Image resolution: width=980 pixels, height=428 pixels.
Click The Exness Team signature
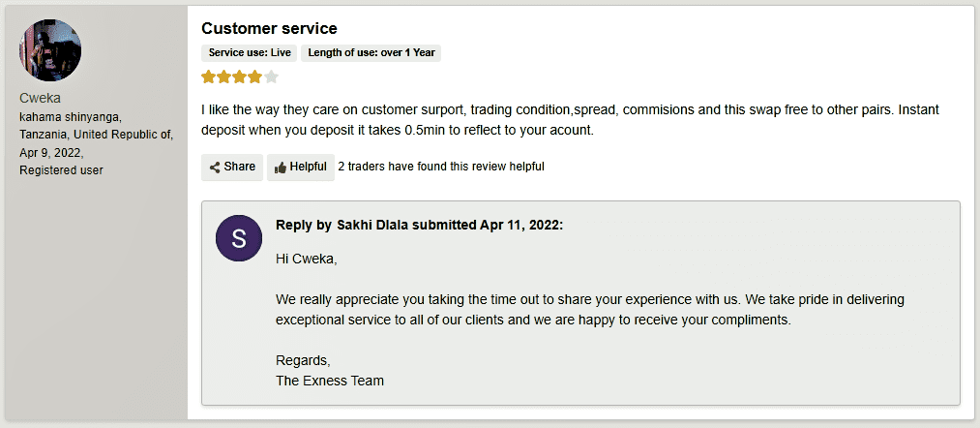click(x=330, y=381)
